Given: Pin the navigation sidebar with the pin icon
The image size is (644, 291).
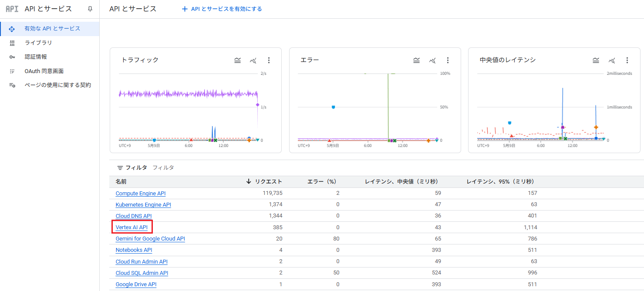Looking at the screenshot, I should 90,9.
